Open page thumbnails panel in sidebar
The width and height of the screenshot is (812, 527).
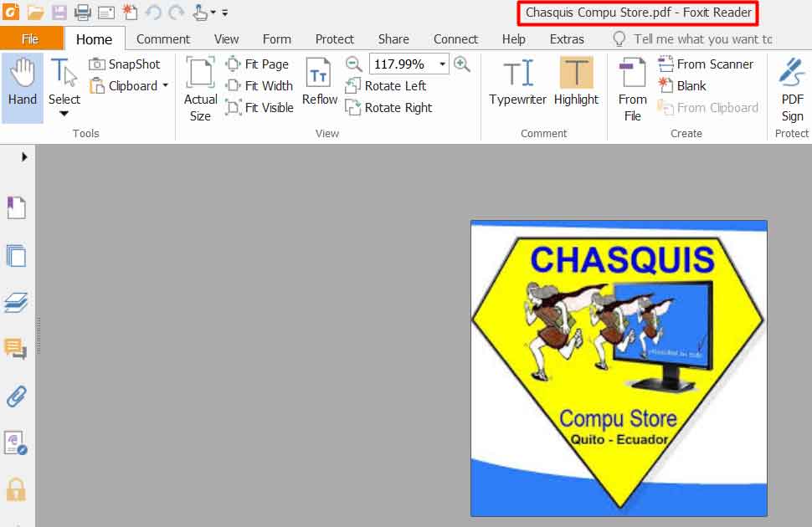click(16, 255)
